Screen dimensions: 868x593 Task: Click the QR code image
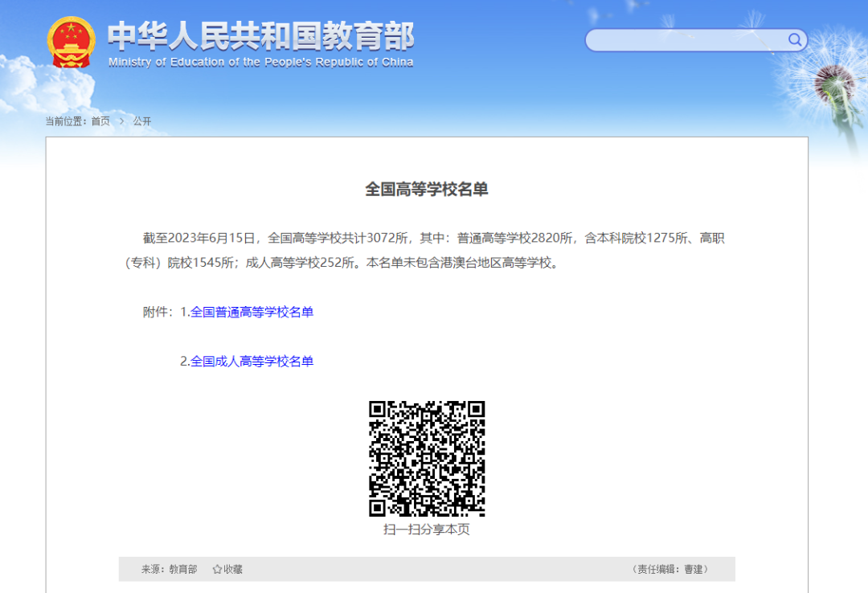point(427,459)
